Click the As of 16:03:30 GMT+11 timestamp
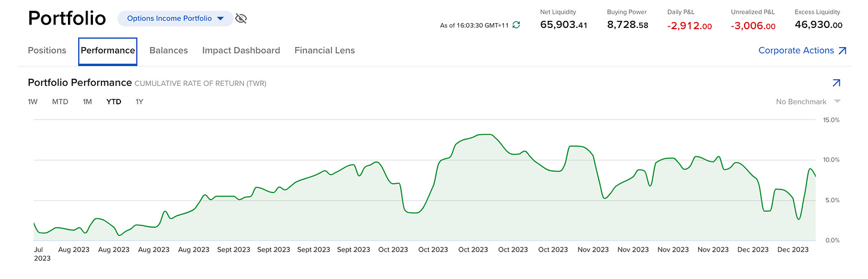The height and width of the screenshot is (279, 868). coord(475,25)
